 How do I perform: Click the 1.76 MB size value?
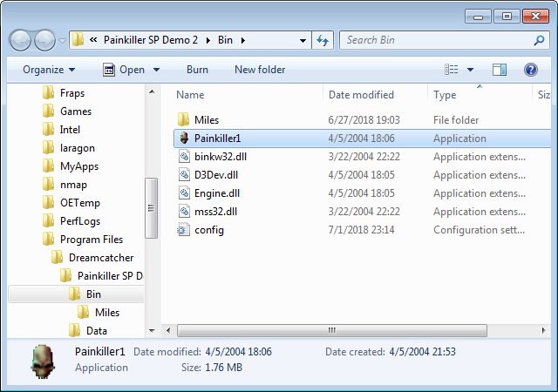click(223, 368)
